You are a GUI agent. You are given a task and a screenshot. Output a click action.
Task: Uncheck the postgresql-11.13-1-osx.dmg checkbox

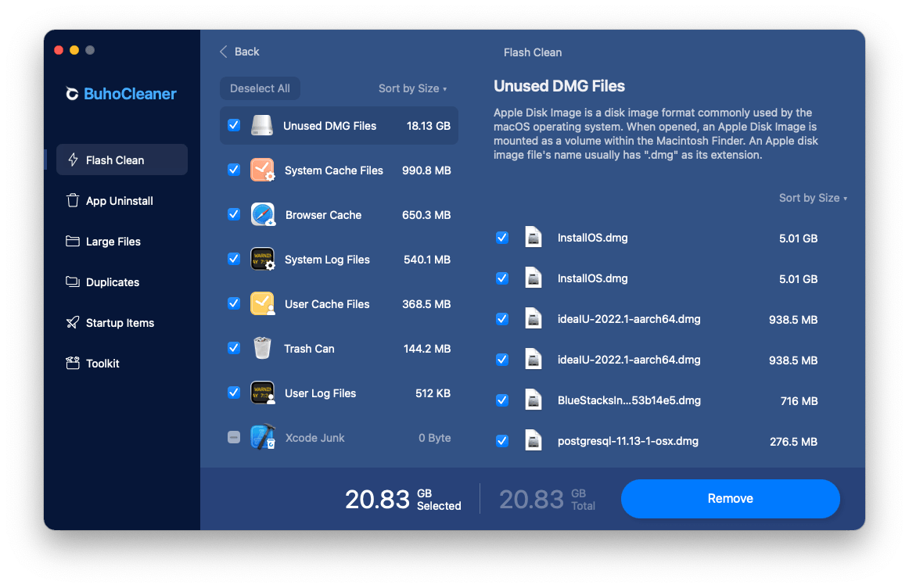[x=502, y=441]
